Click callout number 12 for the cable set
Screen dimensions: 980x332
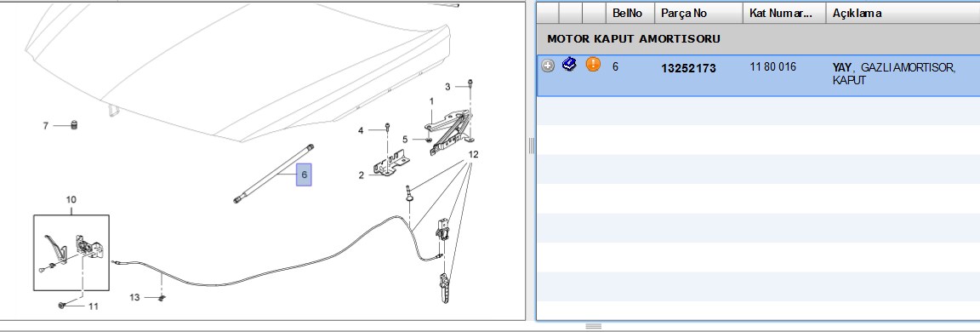(x=473, y=154)
